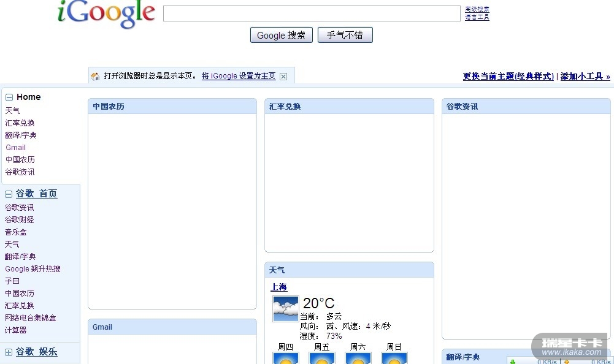Select 音乐盒 in the sidebar

click(x=16, y=232)
